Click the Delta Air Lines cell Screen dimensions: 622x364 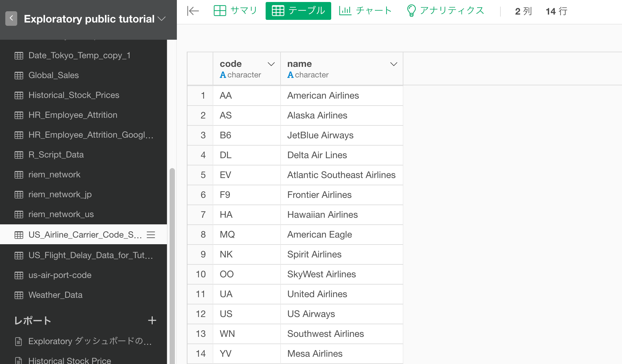pos(341,155)
